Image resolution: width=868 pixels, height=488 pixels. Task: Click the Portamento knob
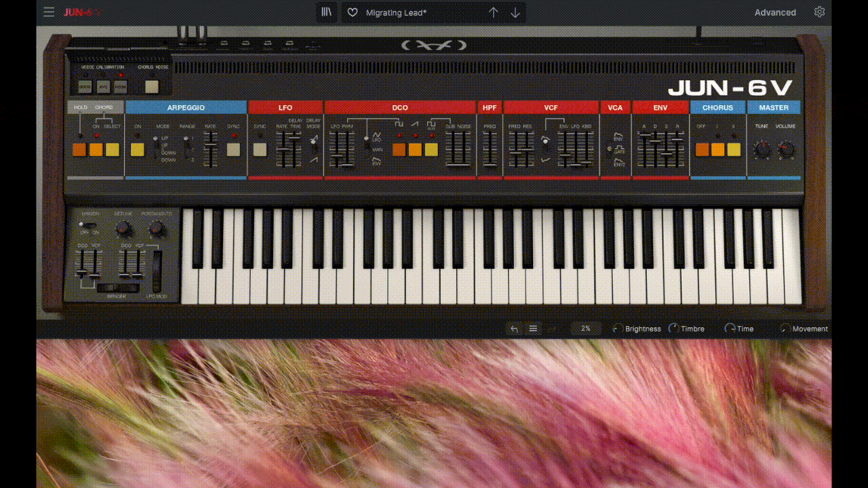[157, 228]
